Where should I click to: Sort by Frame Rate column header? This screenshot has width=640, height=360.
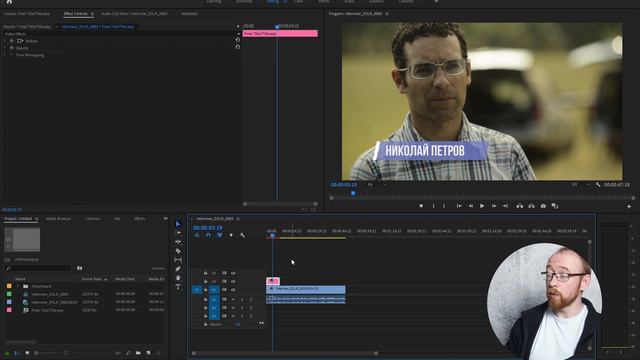tap(91, 279)
